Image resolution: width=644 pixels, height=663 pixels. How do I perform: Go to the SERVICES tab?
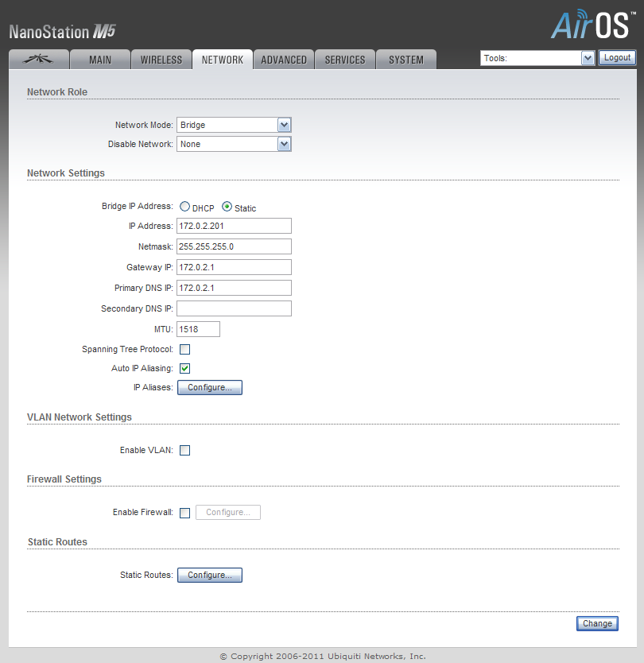pos(345,59)
